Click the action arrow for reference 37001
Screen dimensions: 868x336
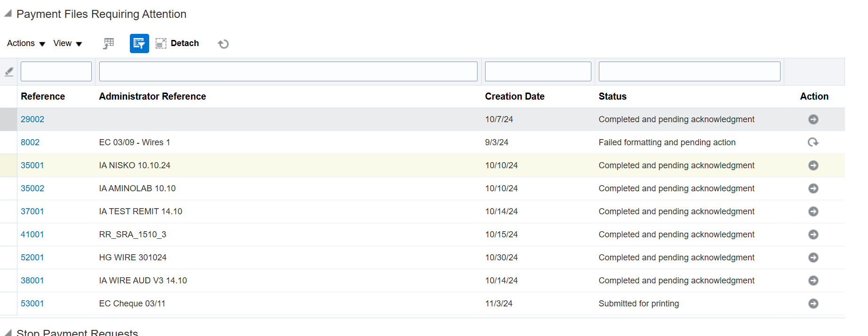(x=813, y=211)
